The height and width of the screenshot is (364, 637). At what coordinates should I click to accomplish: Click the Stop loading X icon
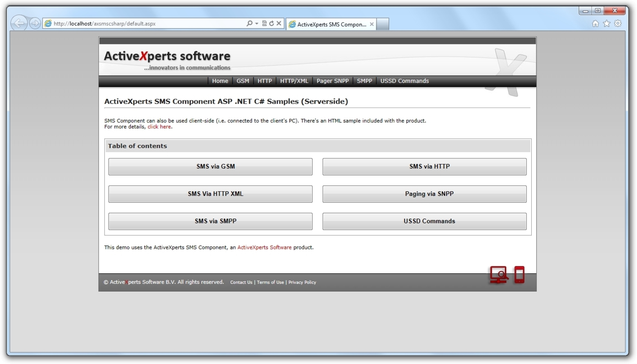tap(279, 23)
